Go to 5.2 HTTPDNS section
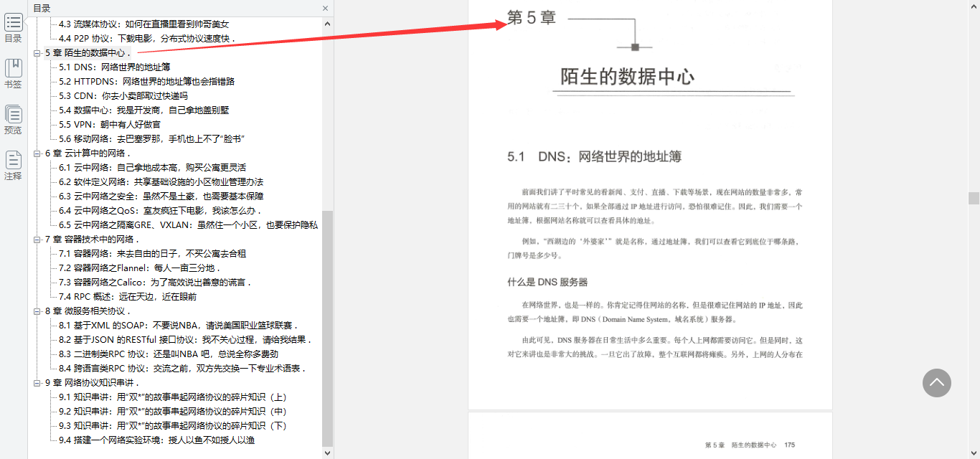The width and height of the screenshot is (980, 459). [x=147, y=82]
